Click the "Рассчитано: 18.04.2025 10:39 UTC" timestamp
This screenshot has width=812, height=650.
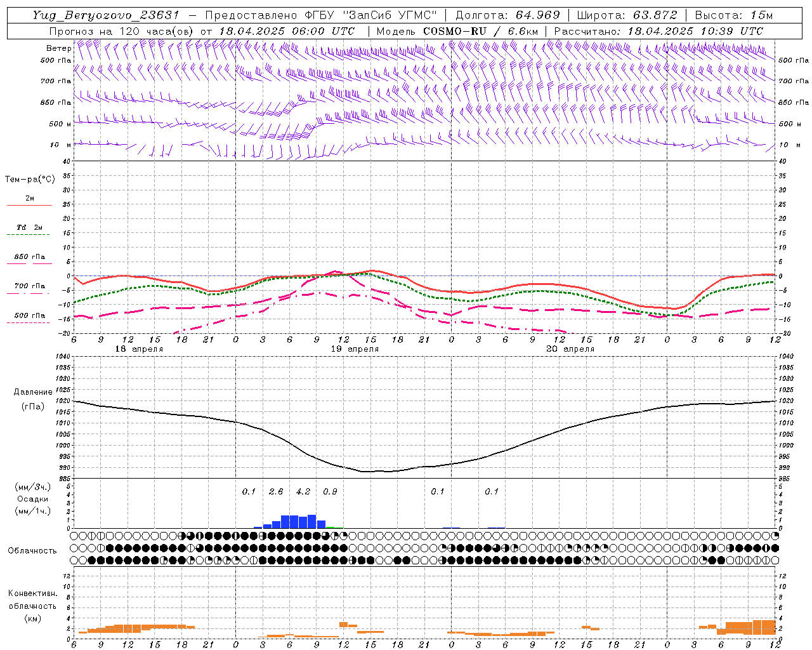658,31
